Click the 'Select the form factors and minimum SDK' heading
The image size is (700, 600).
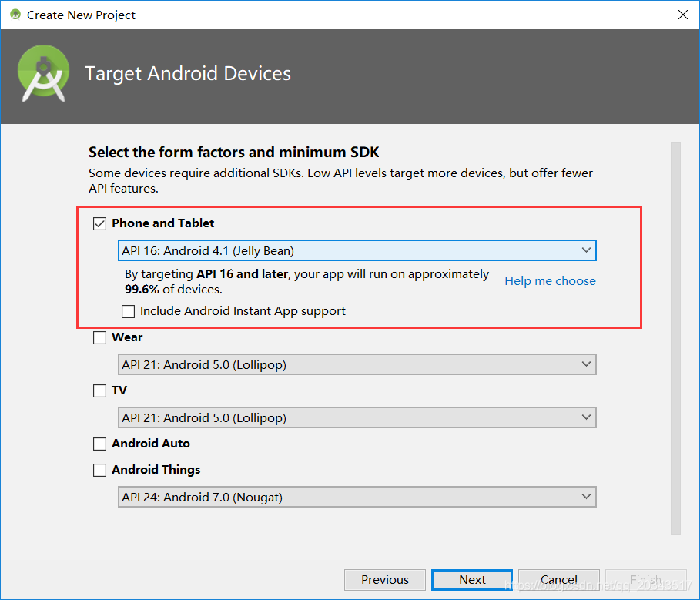click(x=233, y=153)
